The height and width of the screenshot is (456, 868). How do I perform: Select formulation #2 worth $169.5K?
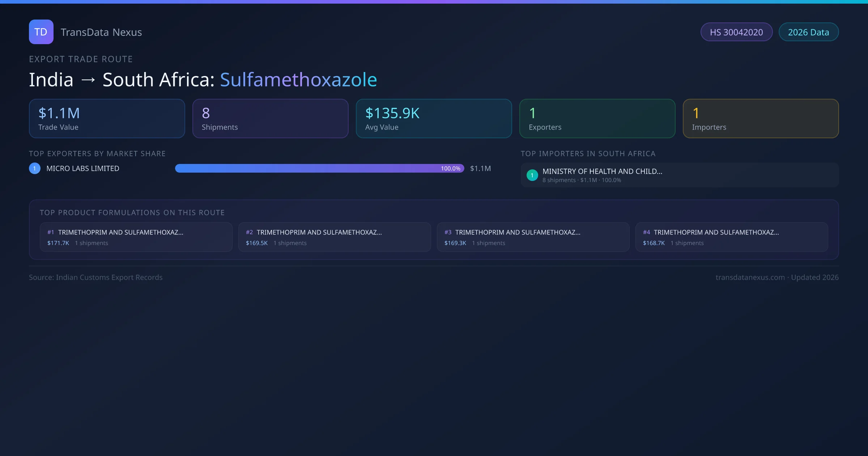click(335, 237)
